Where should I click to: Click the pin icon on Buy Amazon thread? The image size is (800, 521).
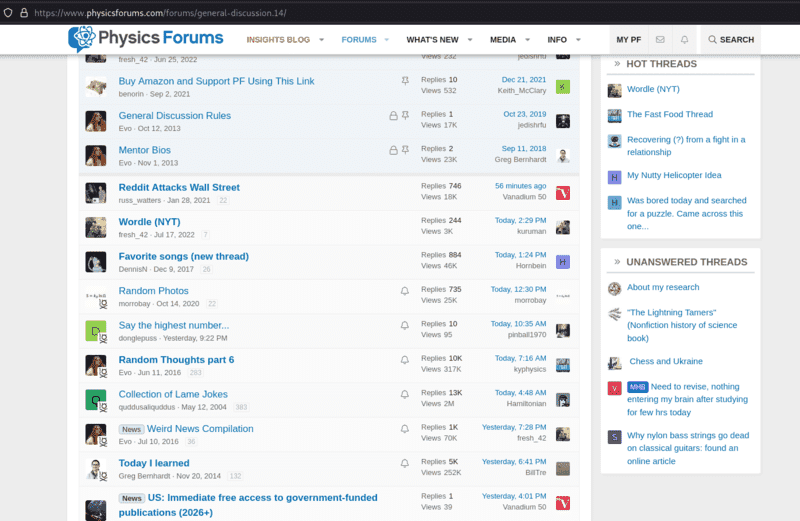click(405, 80)
